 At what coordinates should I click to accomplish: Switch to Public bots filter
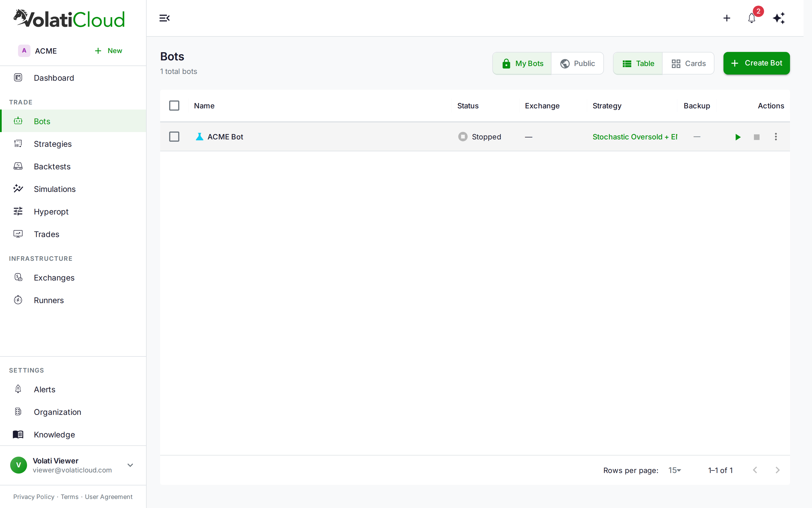(577, 63)
